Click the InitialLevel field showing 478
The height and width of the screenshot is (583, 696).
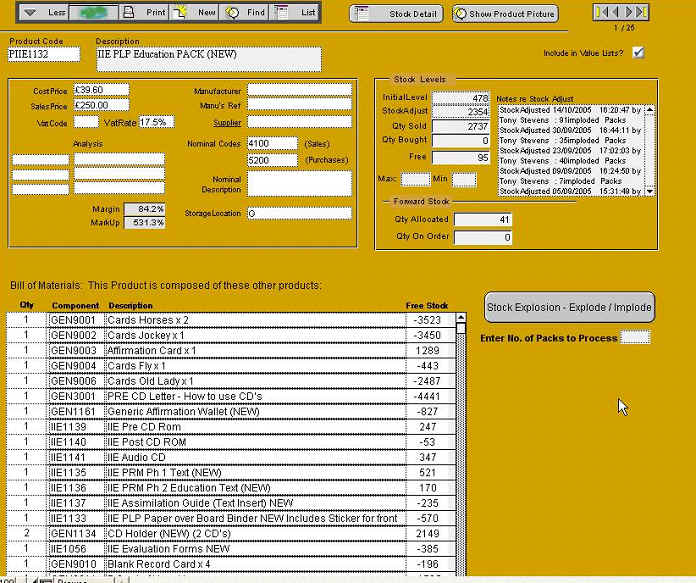[x=461, y=98]
